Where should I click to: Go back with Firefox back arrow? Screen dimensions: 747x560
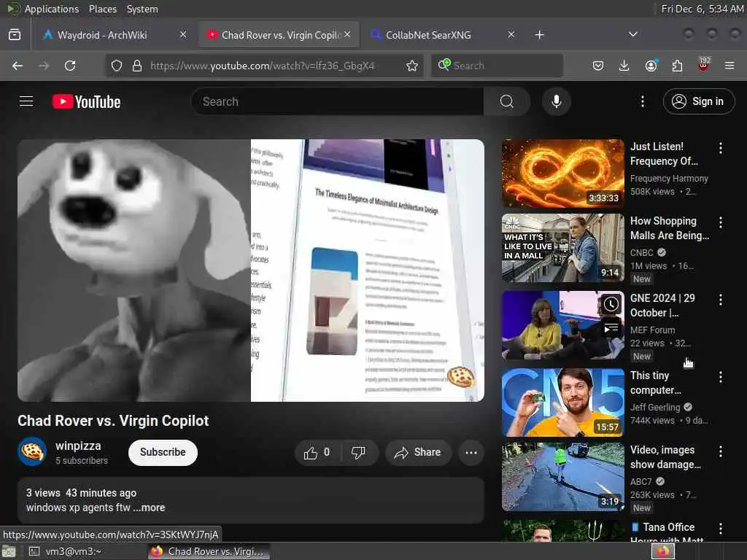pos(18,66)
